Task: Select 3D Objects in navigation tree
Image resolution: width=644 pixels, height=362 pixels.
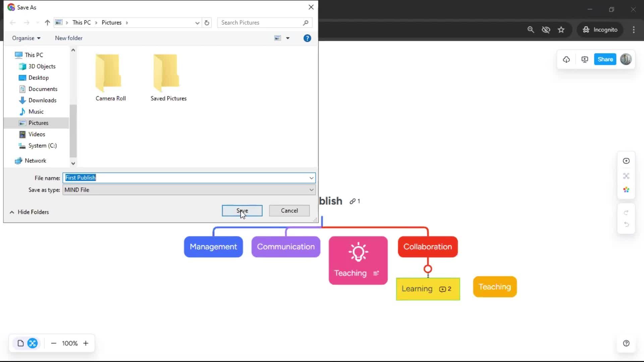Action: click(42, 66)
